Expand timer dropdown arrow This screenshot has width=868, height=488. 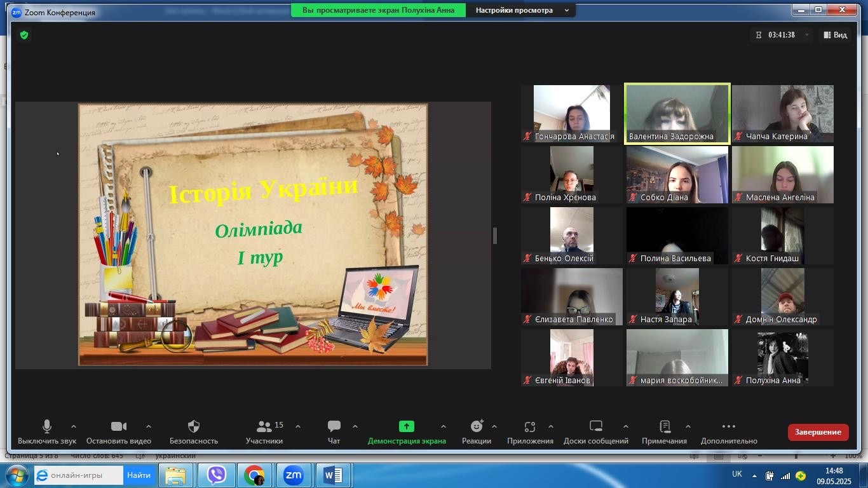[807, 35]
